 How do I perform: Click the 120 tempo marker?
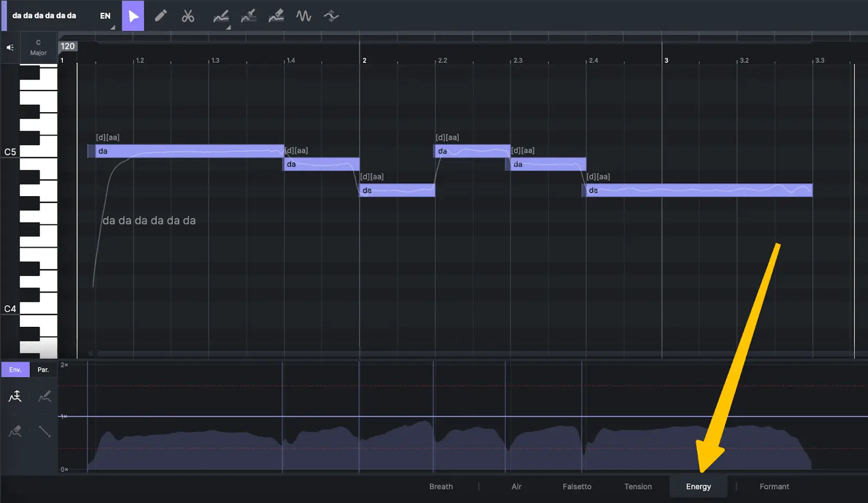coord(68,46)
